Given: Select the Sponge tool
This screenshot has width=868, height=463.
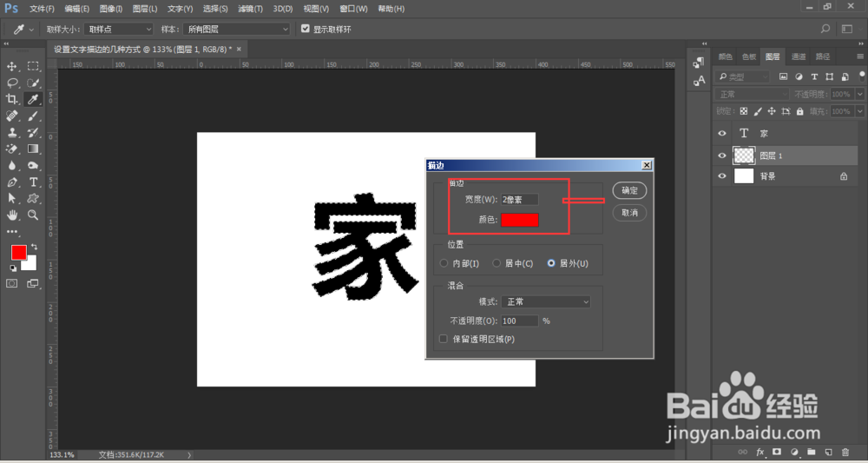Looking at the screenshot, I should 33,165.
